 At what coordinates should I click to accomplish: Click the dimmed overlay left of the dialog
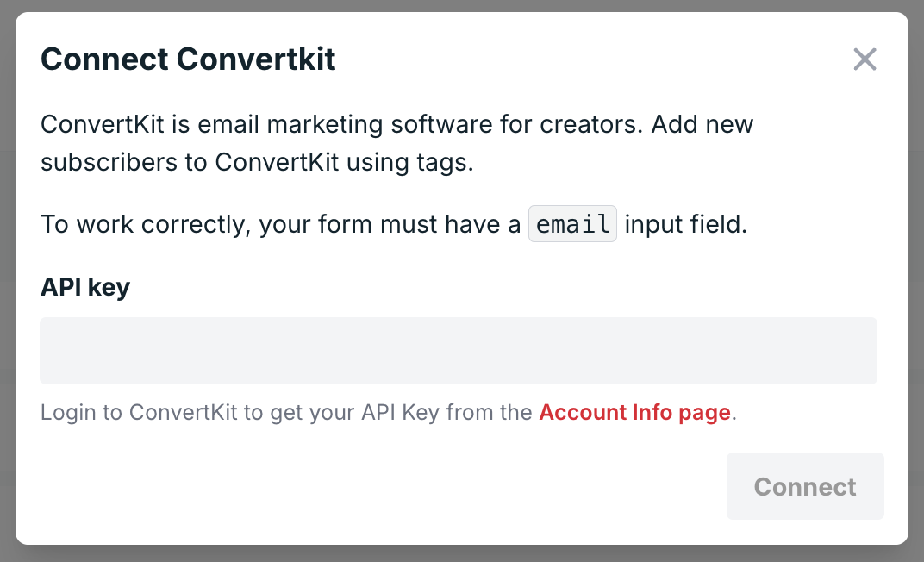click(7, 281)
